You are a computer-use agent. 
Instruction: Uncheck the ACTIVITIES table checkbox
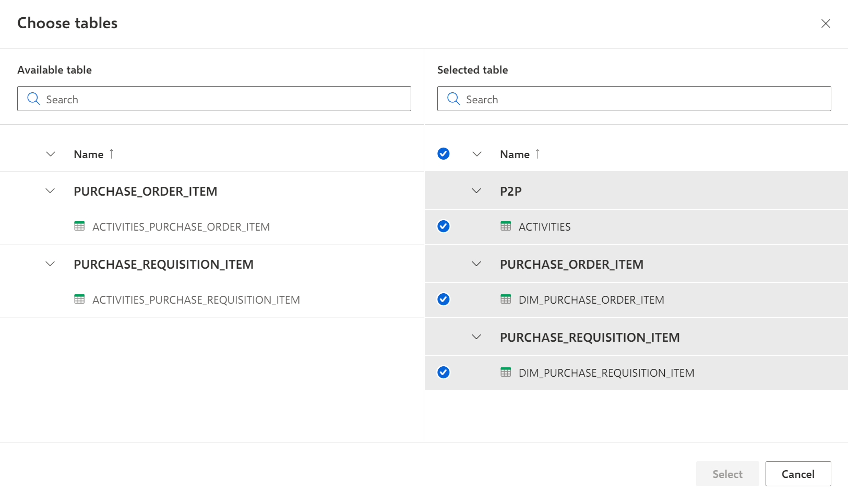click(x=444, y=226)
